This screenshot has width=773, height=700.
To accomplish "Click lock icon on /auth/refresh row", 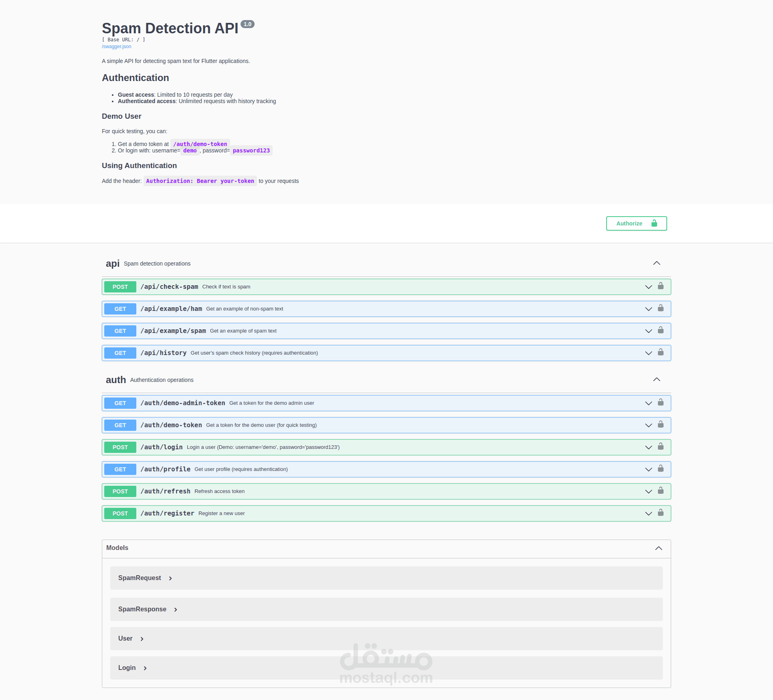I will click(x=661, y=491).
